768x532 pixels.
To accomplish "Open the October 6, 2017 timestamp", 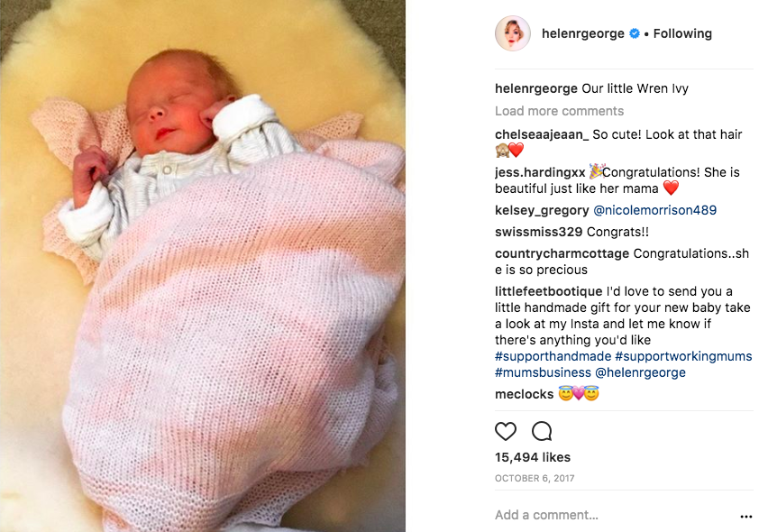I will 535,478.
